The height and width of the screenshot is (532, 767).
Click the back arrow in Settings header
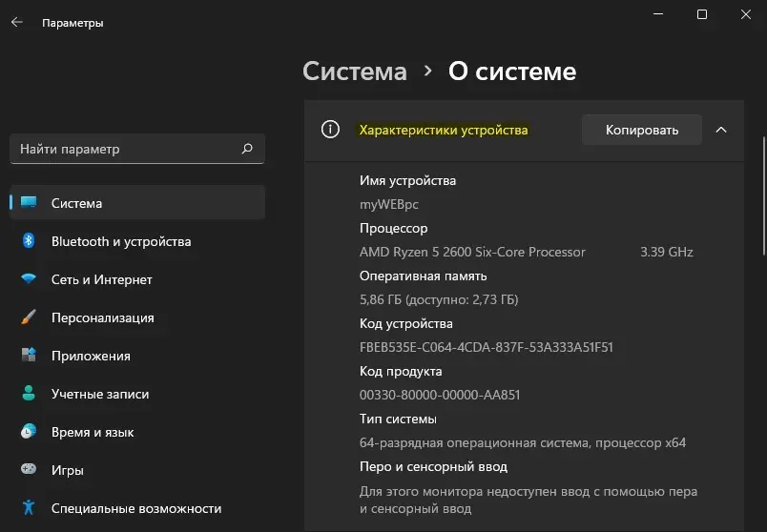[x=16, y=22]
